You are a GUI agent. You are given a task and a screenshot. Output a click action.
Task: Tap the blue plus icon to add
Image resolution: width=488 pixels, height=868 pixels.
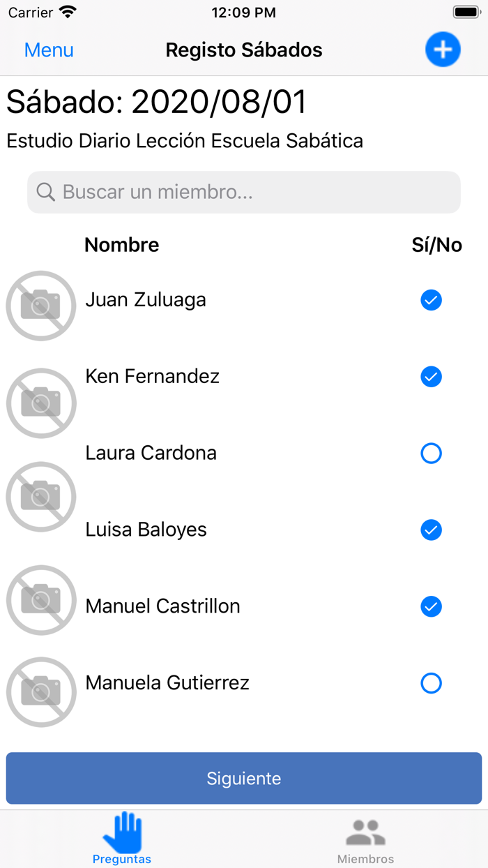click(443, 50)
